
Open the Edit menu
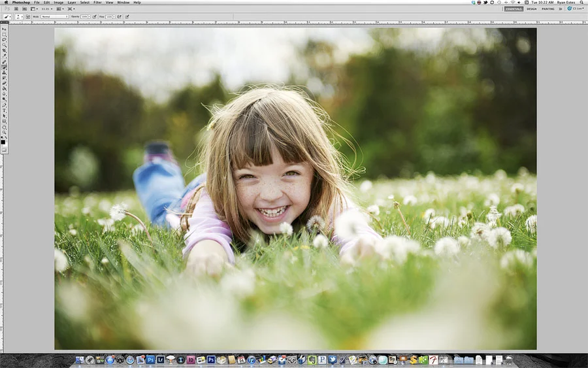tap(46, 2)
